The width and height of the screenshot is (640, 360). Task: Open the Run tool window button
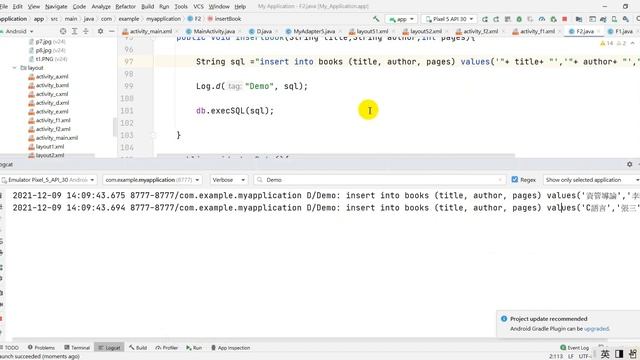coord(194,348)
